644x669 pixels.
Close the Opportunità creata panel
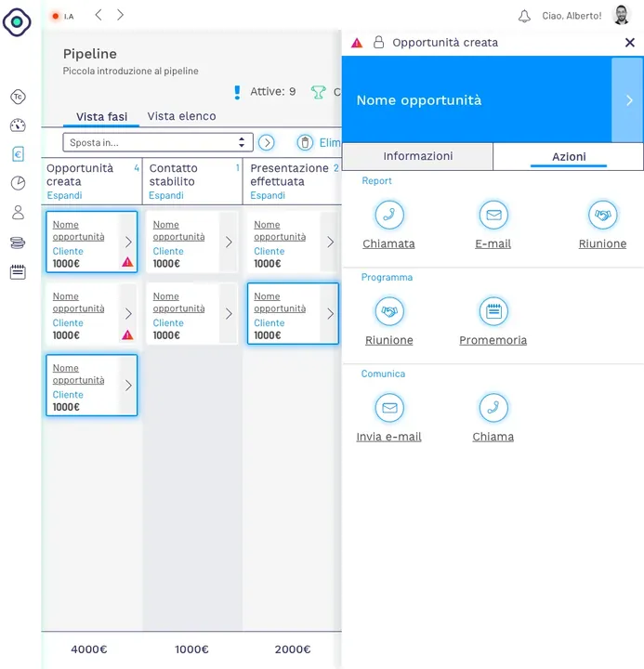[629, 42]
